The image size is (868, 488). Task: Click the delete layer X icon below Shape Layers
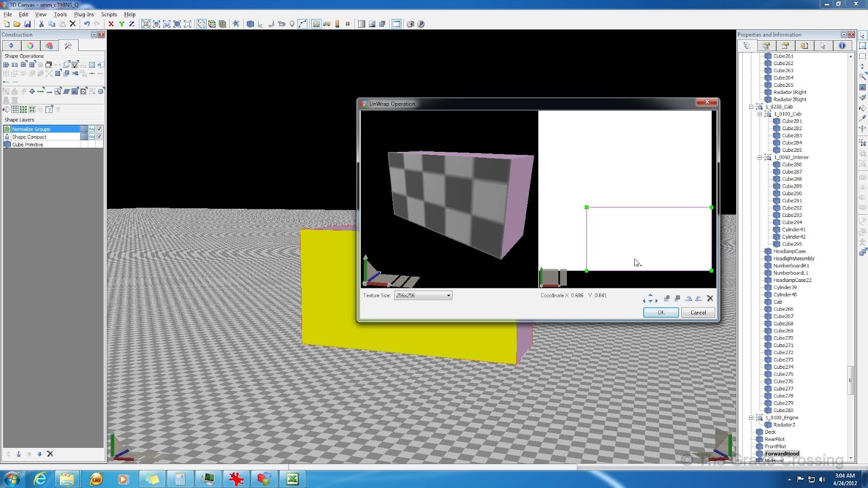(x=50, y=454)
